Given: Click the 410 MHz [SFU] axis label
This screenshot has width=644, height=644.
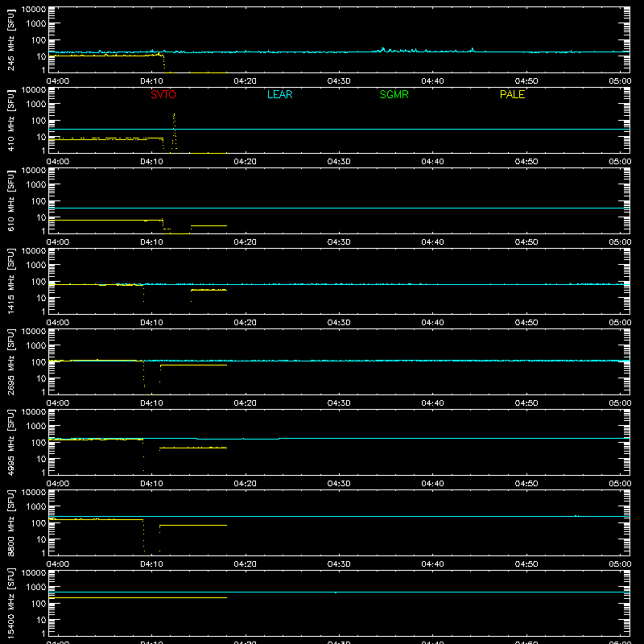Looking at the screenshot, I should click(11, 121).
